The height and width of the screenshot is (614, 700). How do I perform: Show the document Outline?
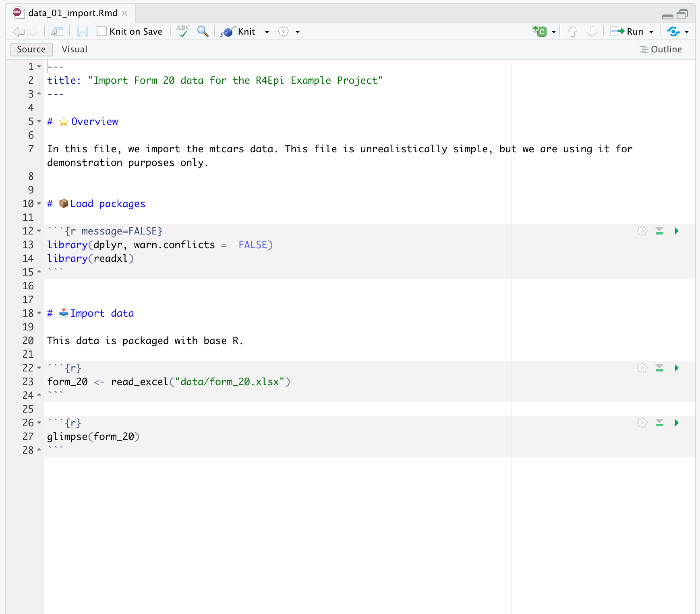coord(661,49)
